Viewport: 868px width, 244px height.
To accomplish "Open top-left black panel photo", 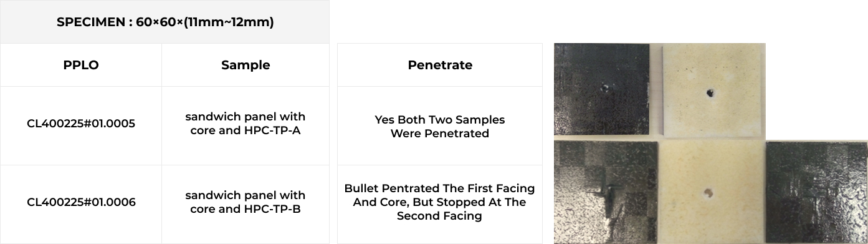I will 602,89.
